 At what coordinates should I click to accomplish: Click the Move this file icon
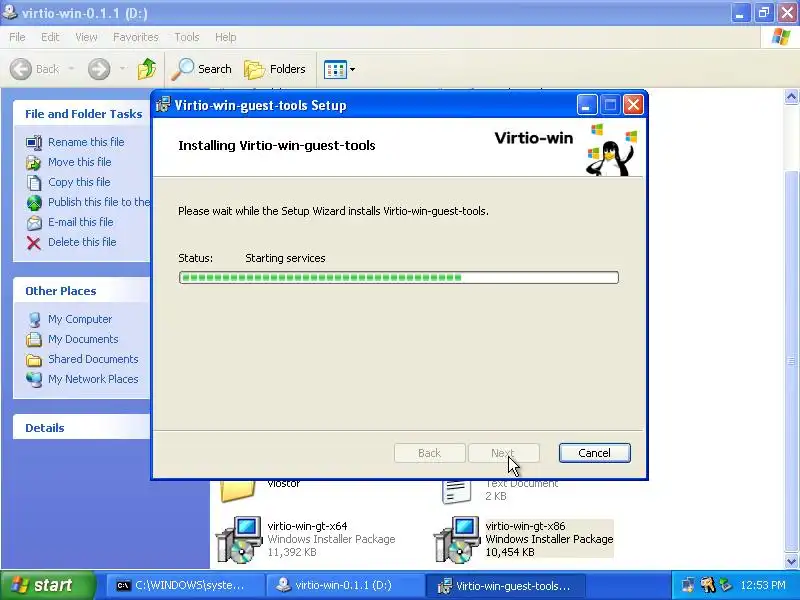pyautogui.click(x=34, y=163)
